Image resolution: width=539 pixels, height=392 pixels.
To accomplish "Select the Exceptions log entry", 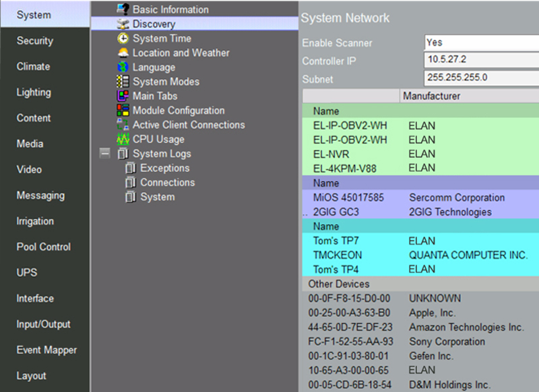I will pos(165,168).
